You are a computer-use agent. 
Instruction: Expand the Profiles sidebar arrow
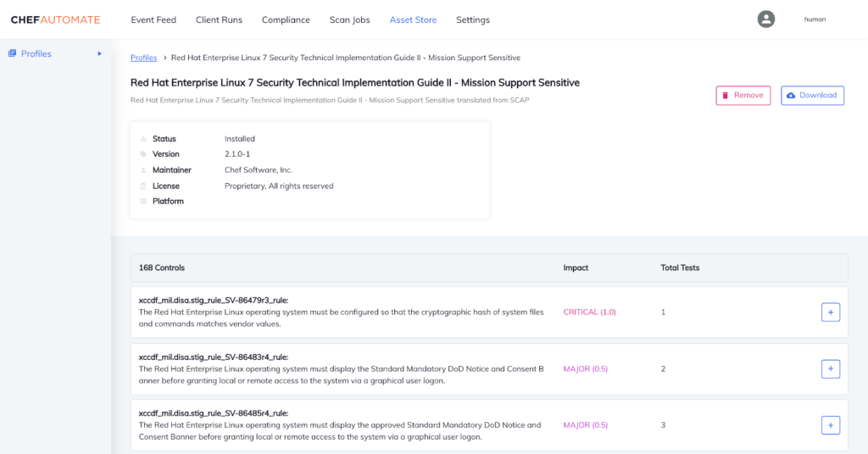click(x=99, y=53)
